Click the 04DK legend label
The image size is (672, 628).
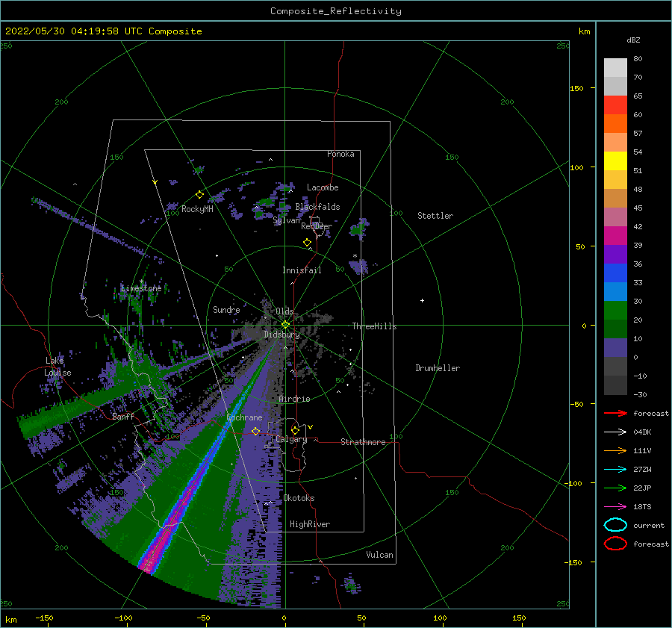coord(642,432)
